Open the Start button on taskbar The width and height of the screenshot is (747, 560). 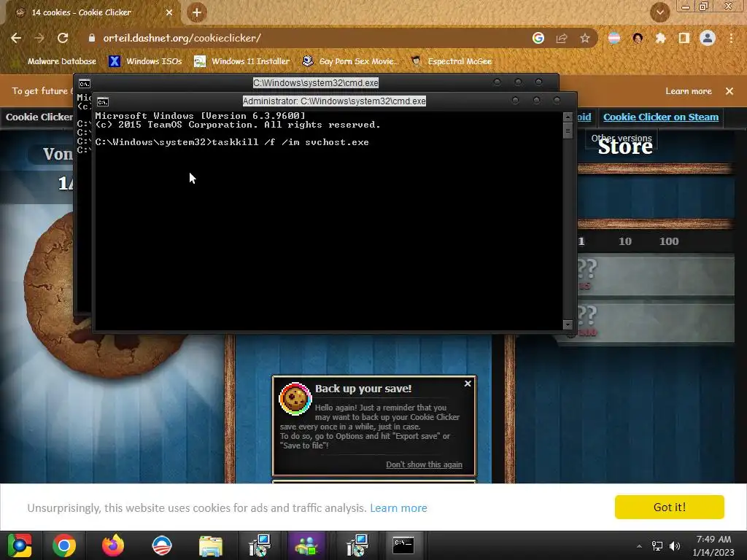tap(19, 545)
